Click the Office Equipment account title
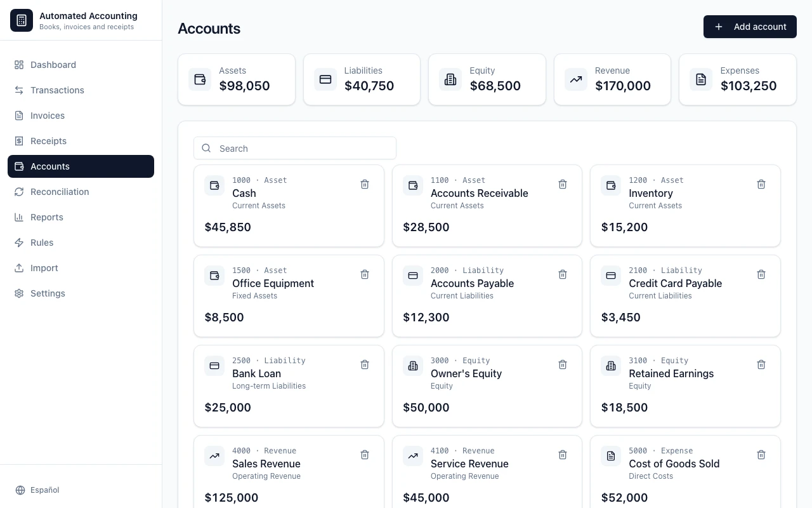 pyautogui.click(x=273, y=283)
